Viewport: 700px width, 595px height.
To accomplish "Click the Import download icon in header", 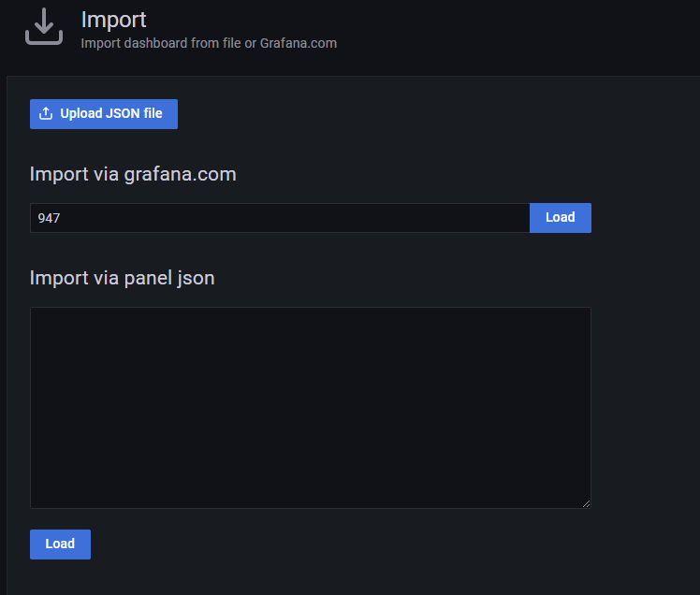I will (44, 29).
